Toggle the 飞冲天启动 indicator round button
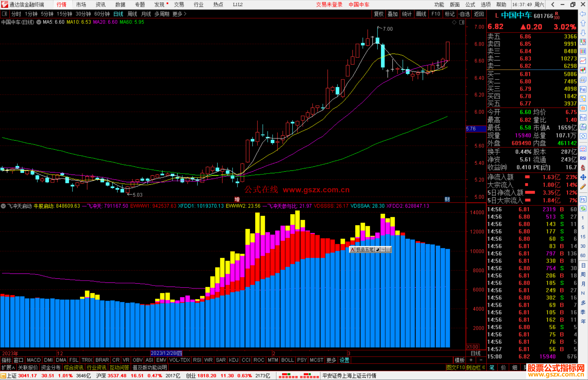588x380 pixels. click(3, 206)
